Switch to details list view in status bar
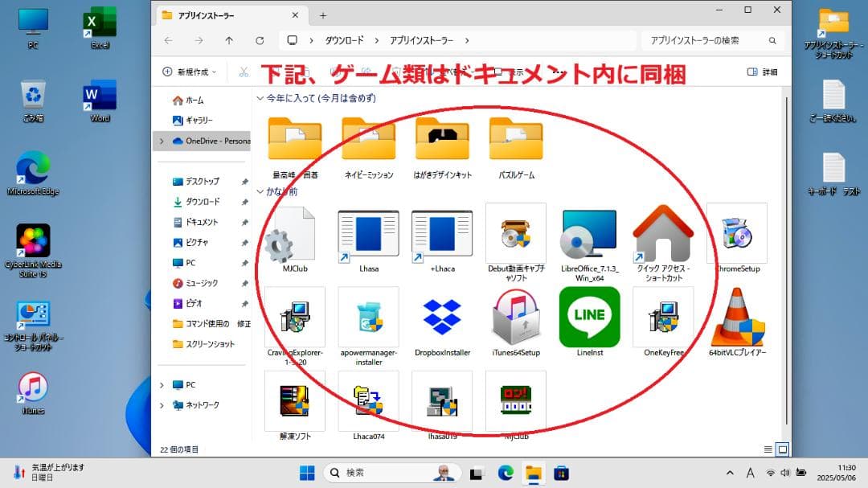The image size is (868, 488). [768, 449]
